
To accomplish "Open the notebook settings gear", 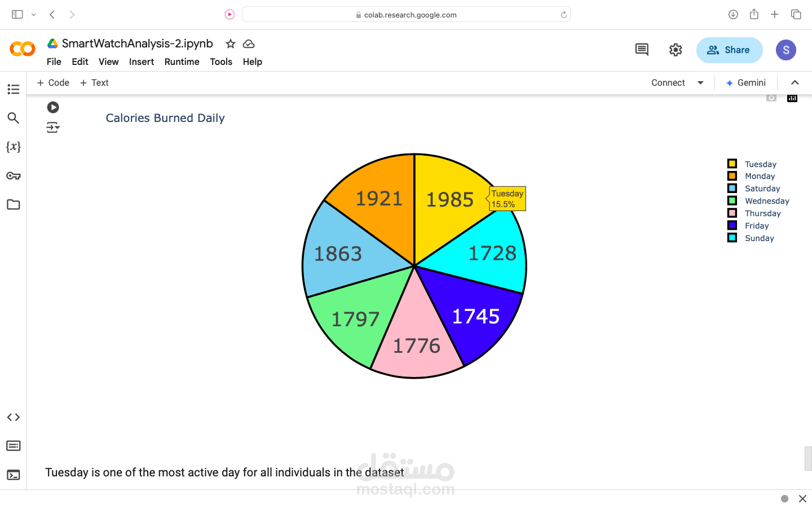I will tap(676, 50).
